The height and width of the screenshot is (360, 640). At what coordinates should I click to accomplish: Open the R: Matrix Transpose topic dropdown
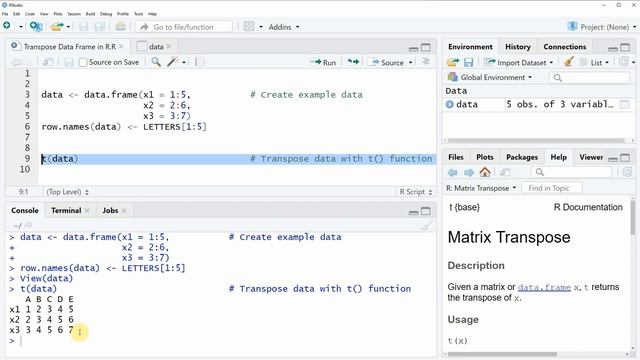click(x=481, y=188)
